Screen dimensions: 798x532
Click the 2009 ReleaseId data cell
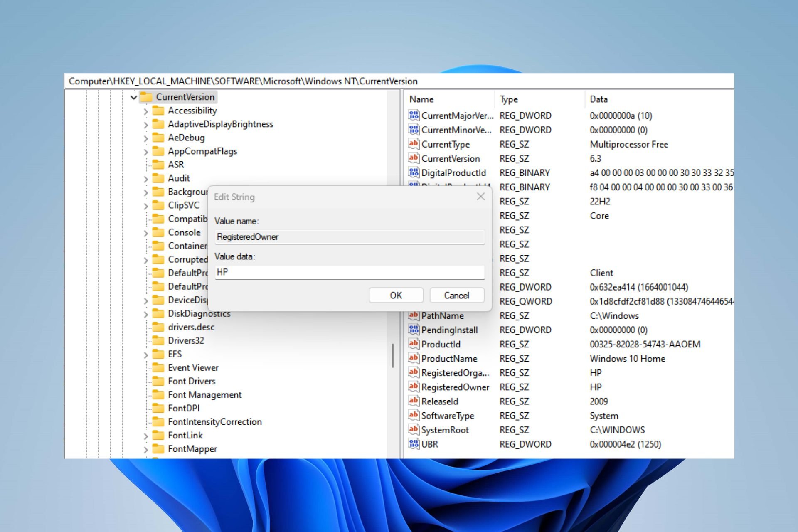click(598, 401)
